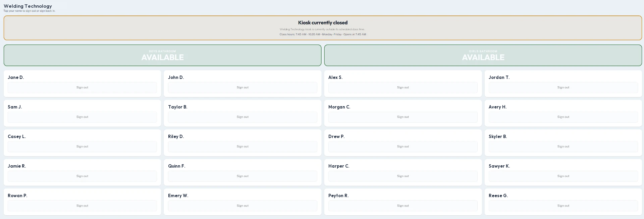
Task: Sign out Alex S.
Action: pyautogui.click(x=403, y=87)
